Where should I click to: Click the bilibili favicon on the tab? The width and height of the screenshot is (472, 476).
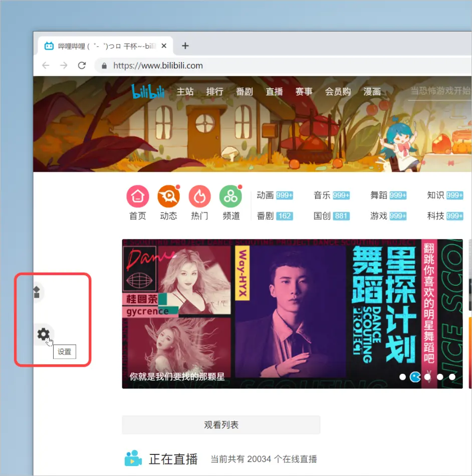[x=49, y=46]
